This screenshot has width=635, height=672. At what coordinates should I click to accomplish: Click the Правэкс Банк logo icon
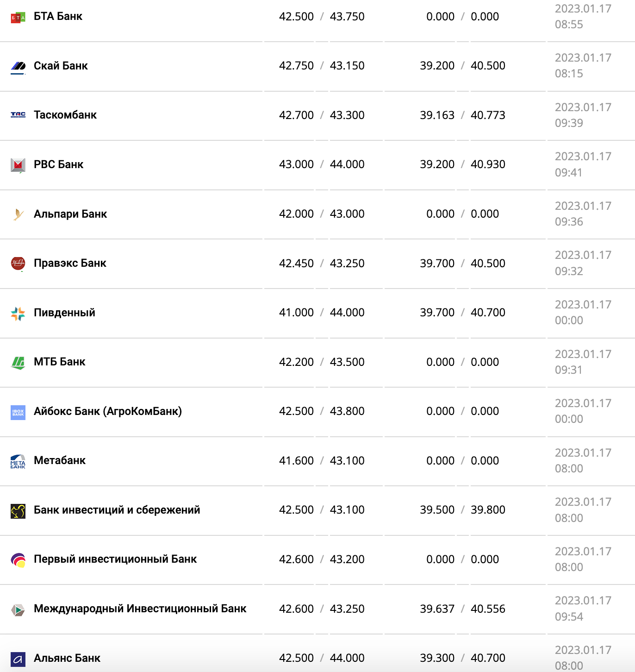pos(18,263)
